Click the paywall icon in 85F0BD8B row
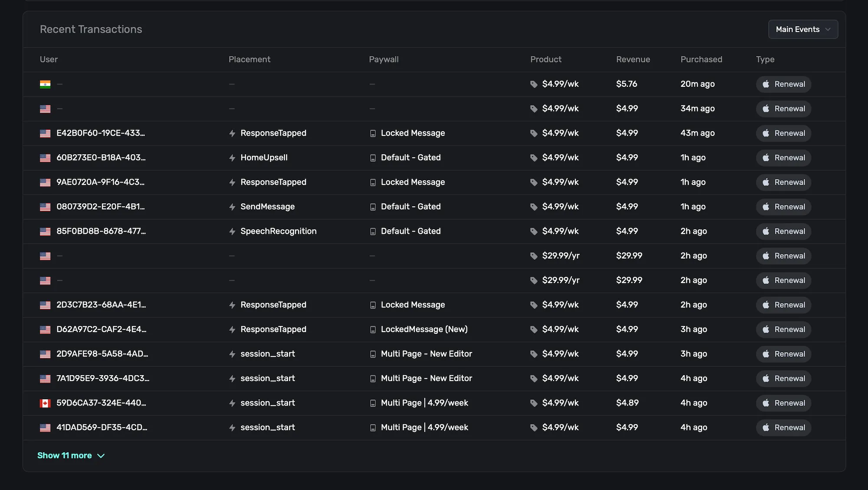868x490 pixels. pyautogui.click(x=373, y=232)
